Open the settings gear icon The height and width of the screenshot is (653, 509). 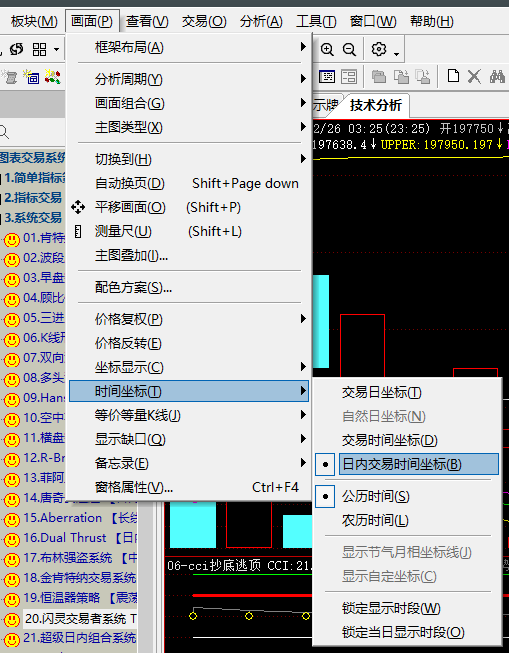(x=379, y=49)
